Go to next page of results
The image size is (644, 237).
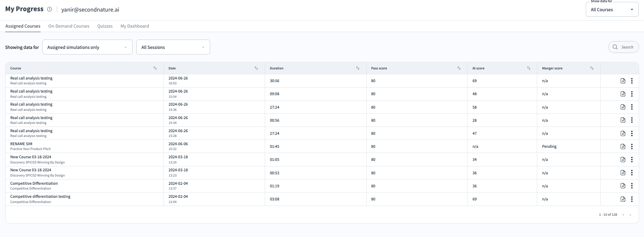point(631,215)
